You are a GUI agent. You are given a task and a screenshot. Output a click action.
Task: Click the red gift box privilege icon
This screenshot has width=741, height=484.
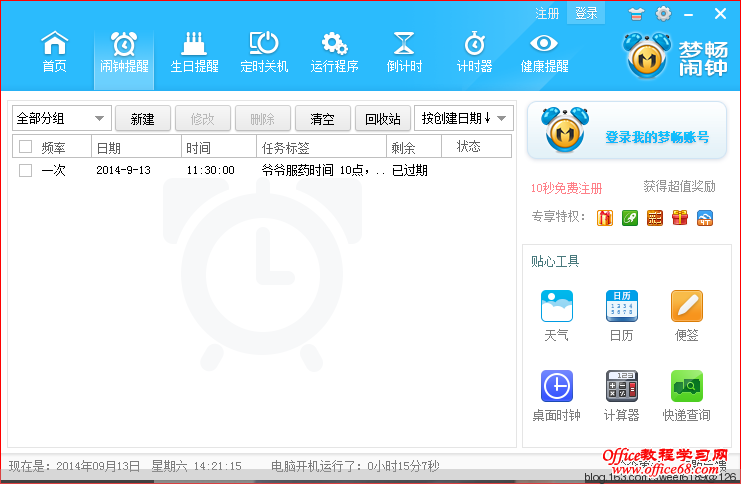coord(680,218)
